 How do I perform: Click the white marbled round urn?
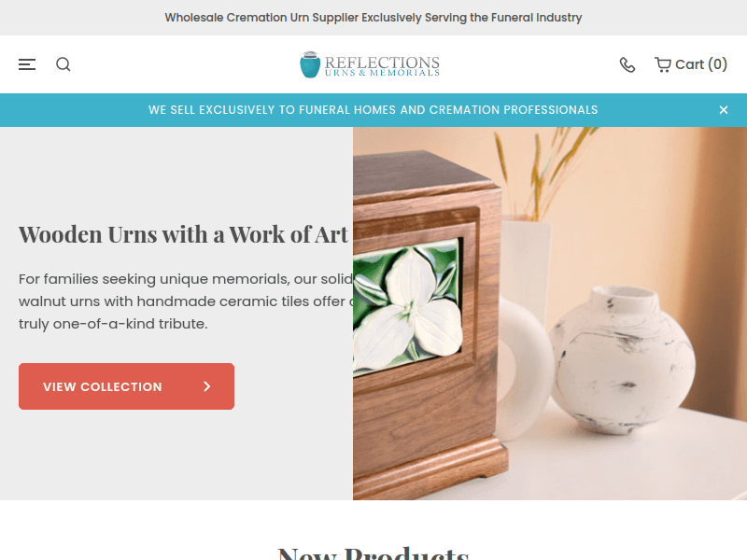[x=622, y=360]
